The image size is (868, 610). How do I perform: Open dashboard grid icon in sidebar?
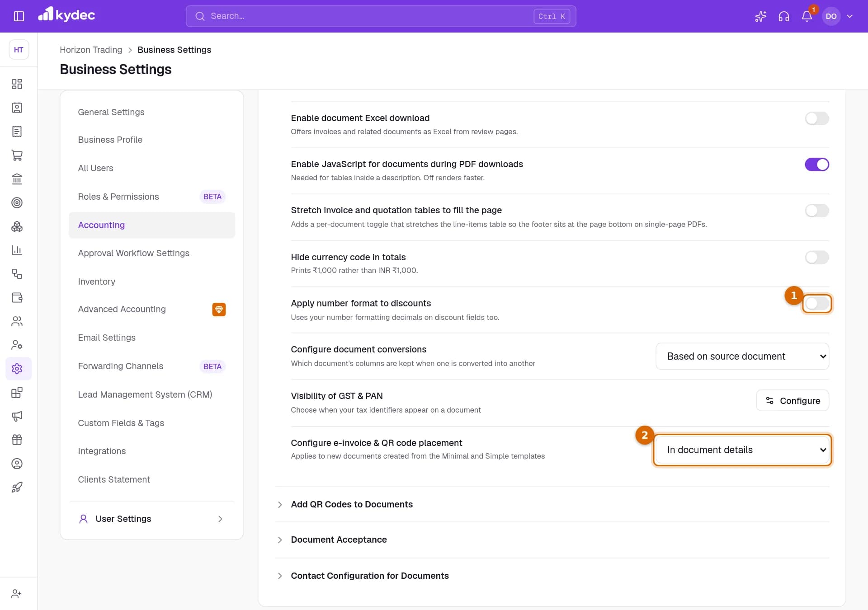point(17,84)
